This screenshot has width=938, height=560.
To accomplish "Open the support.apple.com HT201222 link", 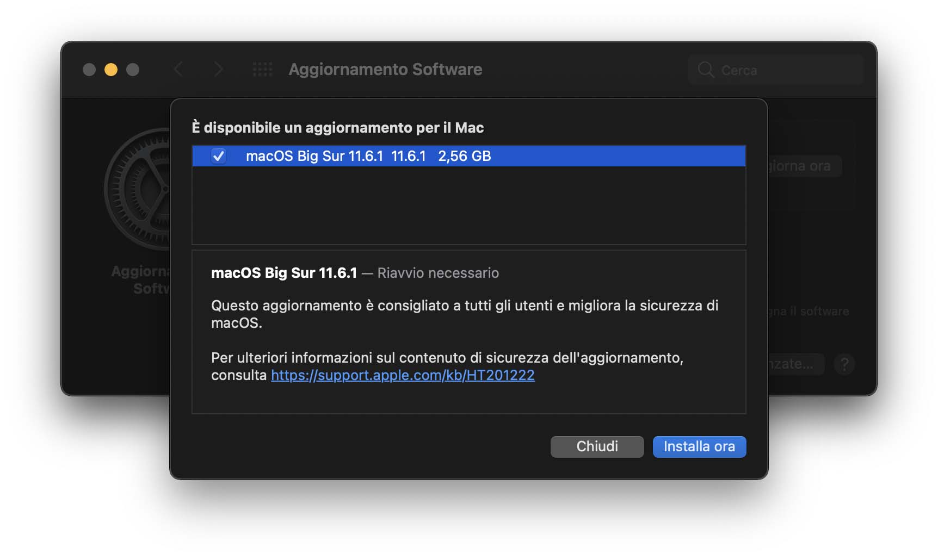I will 403,375.
